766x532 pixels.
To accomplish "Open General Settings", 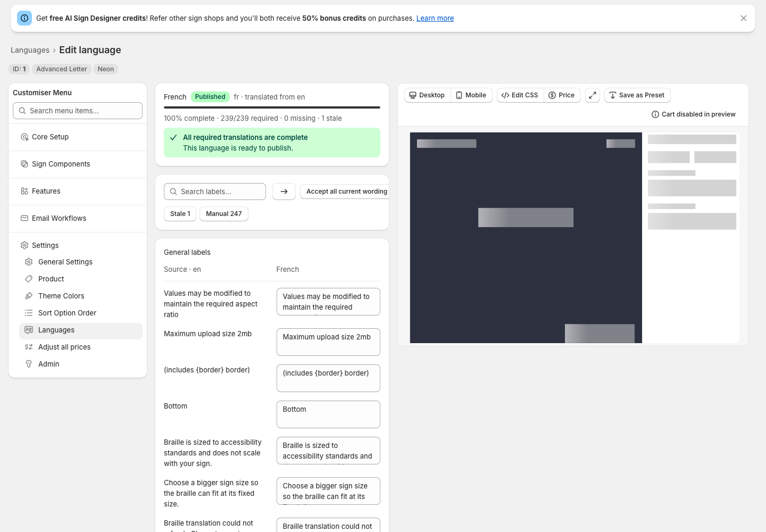I will [81, 262].
